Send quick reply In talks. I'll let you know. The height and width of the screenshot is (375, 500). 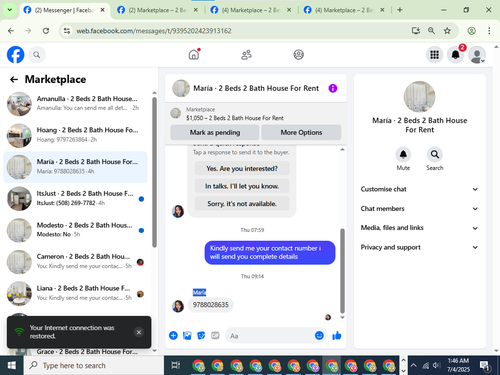(242, 186)
